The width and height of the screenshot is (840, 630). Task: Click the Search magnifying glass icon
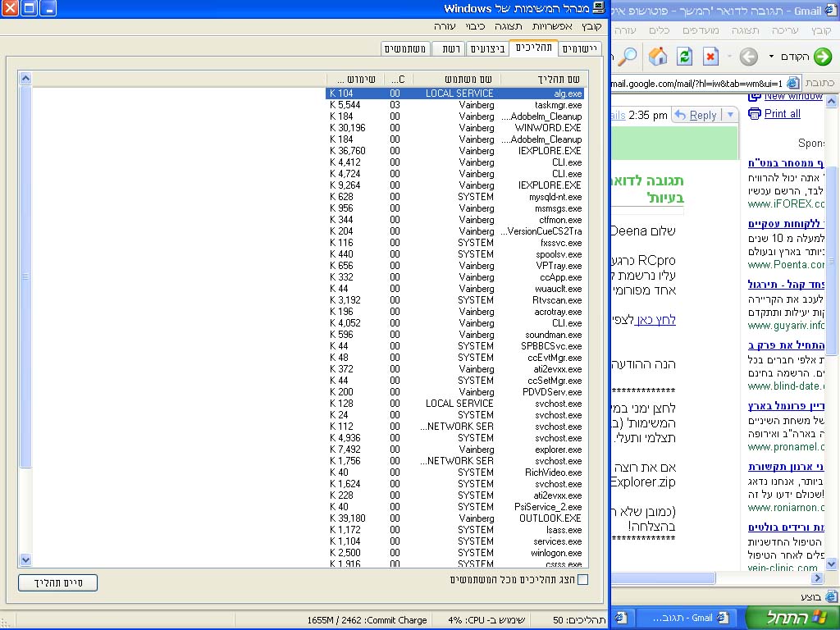[628, 57]
